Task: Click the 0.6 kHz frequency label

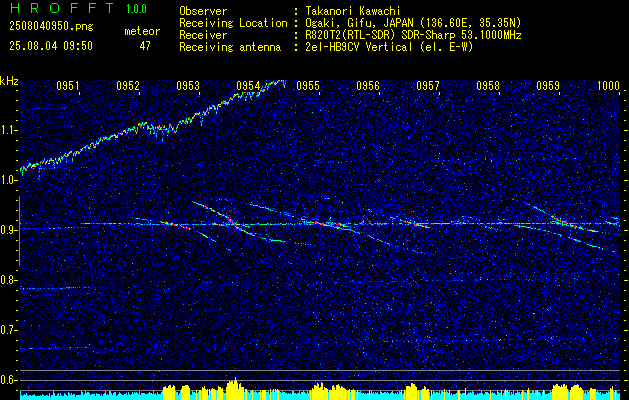Action: (x=9, y=380)
